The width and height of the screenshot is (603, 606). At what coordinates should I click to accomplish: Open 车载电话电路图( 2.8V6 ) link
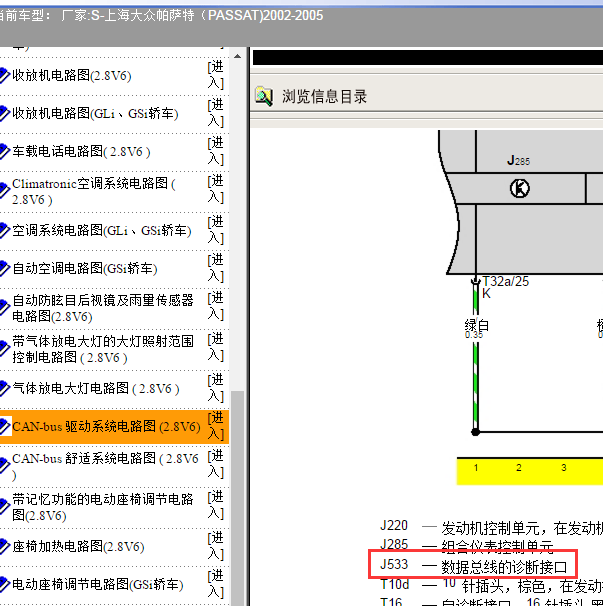81,151
